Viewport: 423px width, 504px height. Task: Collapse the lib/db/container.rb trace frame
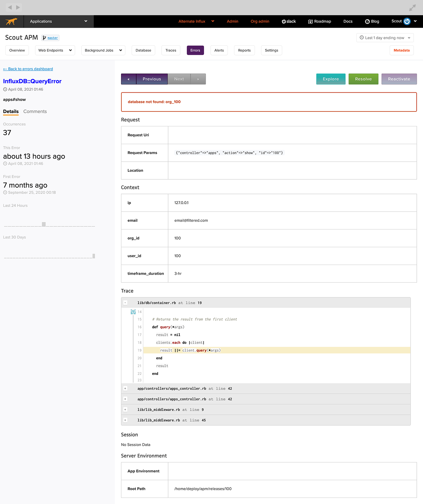click(x=125, y=303)
